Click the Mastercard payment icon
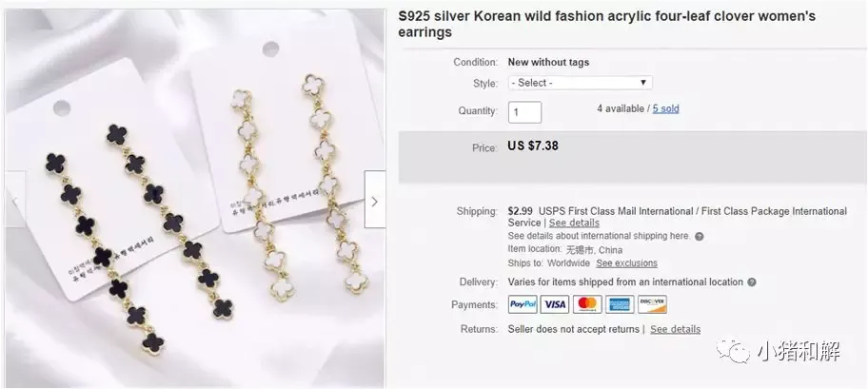868x389 pixels. click(587, 304)
